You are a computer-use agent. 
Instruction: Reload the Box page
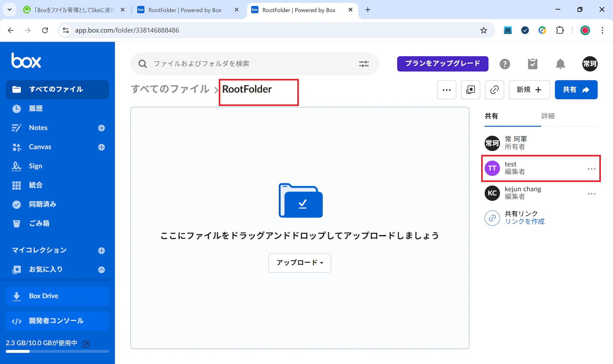tap(45, 30)
